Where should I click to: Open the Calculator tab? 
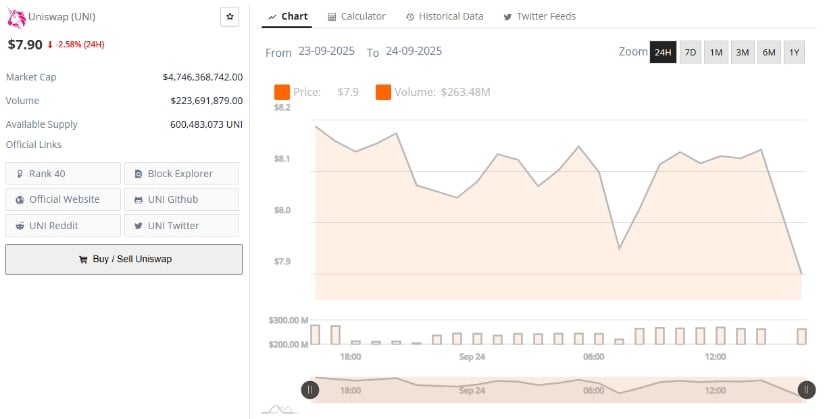(357, 17)
